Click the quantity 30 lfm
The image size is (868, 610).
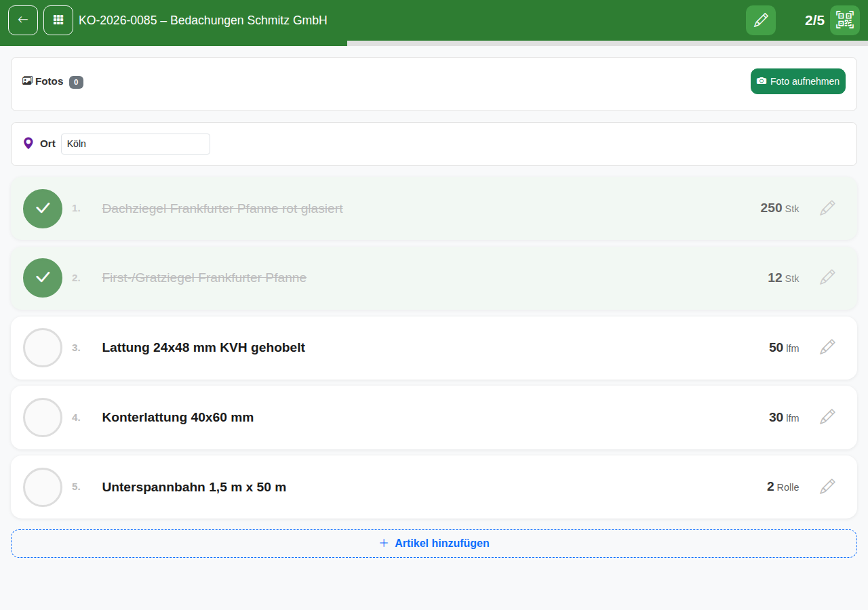coord(784,418)
